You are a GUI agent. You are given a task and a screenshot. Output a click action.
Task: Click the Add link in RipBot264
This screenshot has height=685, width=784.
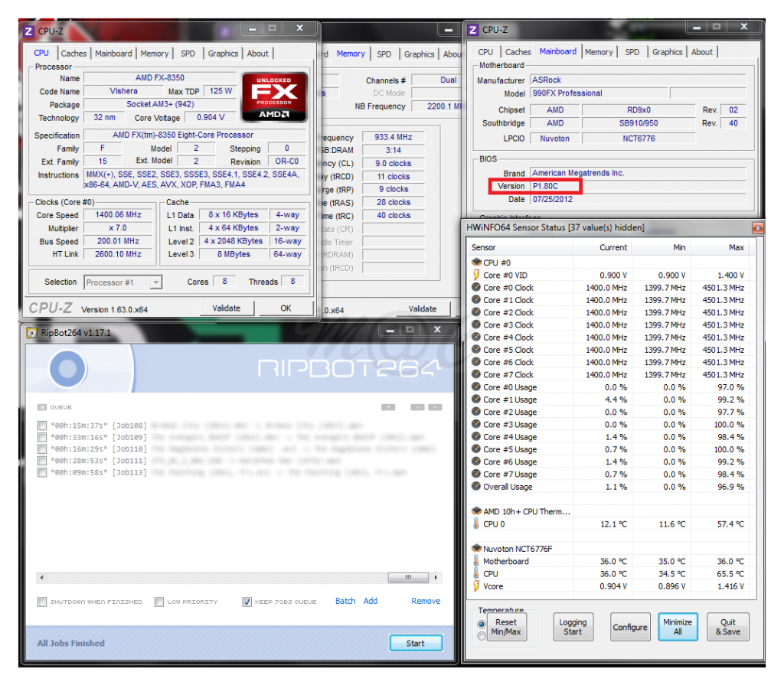pos(371,601)
